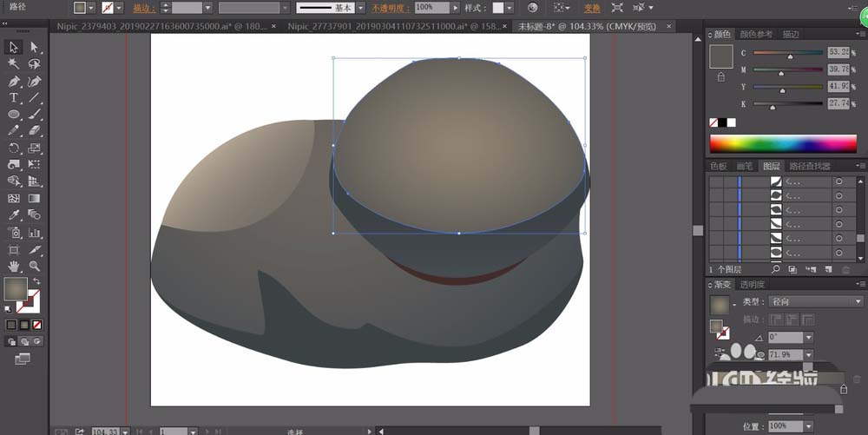The image size is (868, 435).
Task: Select the Rotate tool
Action: click(14, 148)
